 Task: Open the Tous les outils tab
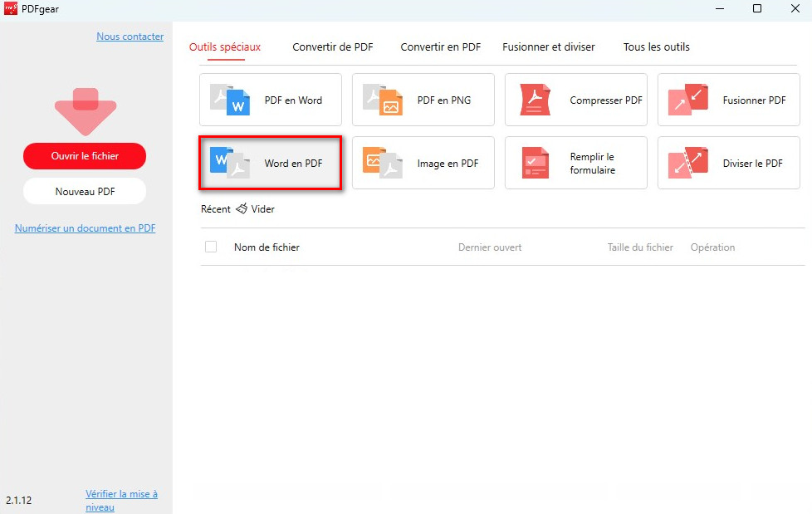pos(655,47)
